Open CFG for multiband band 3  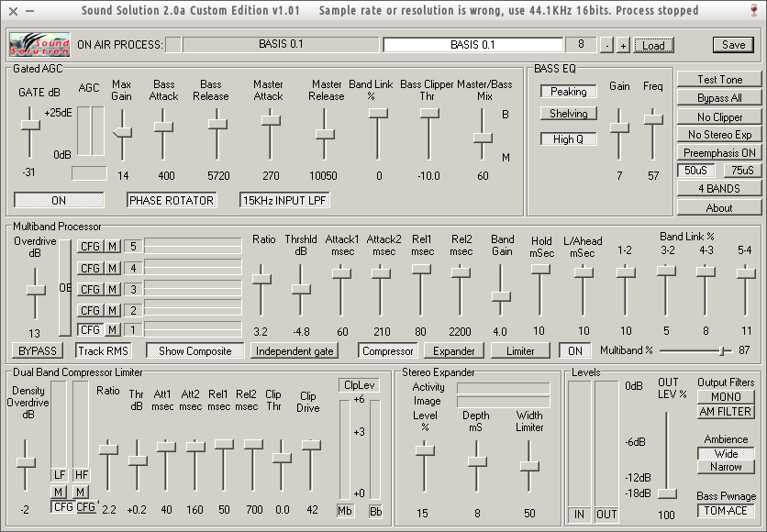91,290
